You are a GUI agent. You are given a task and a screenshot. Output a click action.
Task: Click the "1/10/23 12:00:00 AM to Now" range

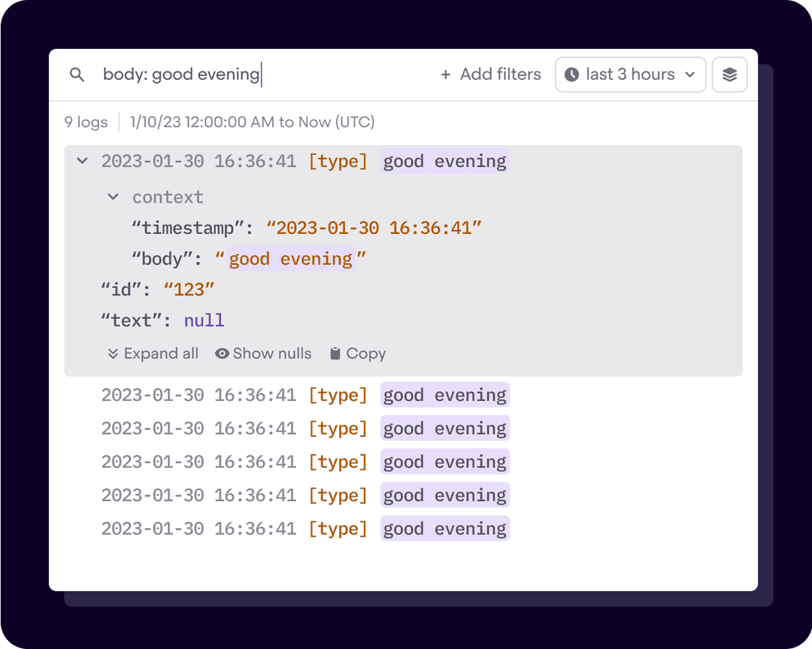click(x=252, y=122)
